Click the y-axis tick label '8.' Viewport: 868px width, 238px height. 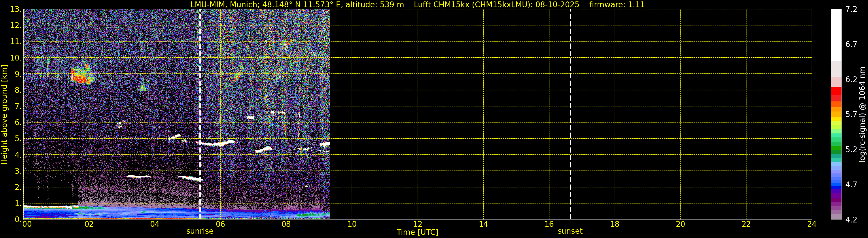point(18,90)
